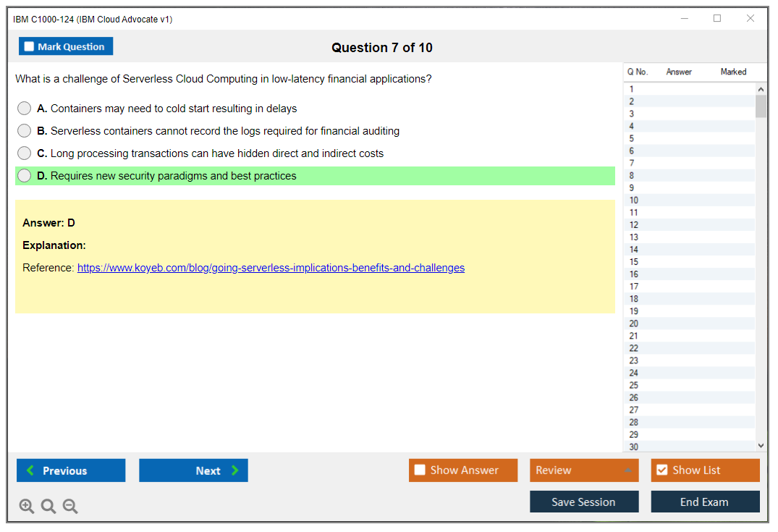Click the zoom out magnifier icon
The width and height of the screenshot is (778, 532).
click(70, 507)
